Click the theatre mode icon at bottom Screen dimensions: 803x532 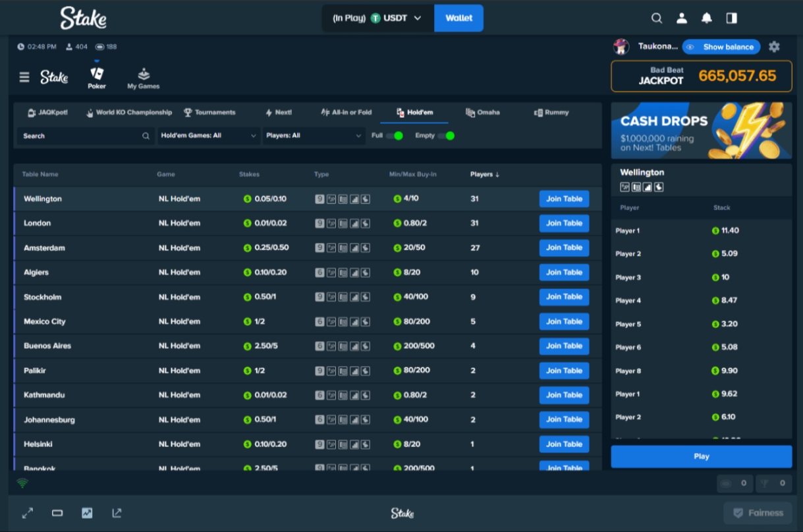[57, 513]
